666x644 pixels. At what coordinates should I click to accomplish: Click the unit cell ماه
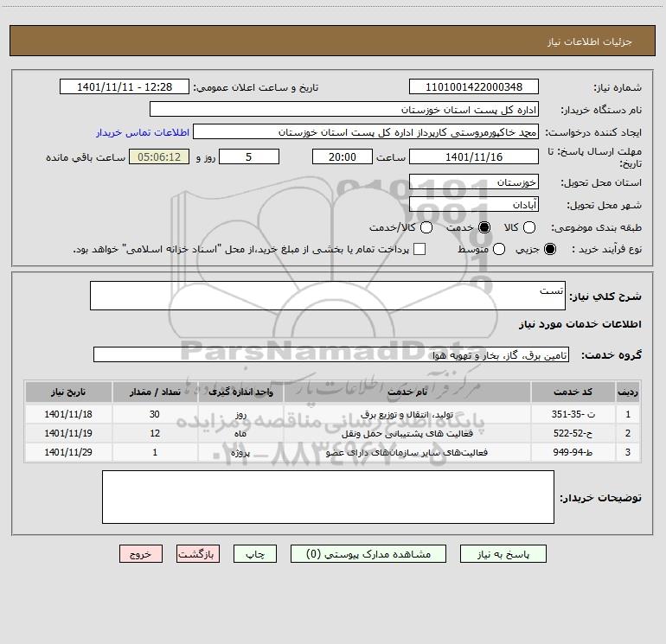(240, 434)
